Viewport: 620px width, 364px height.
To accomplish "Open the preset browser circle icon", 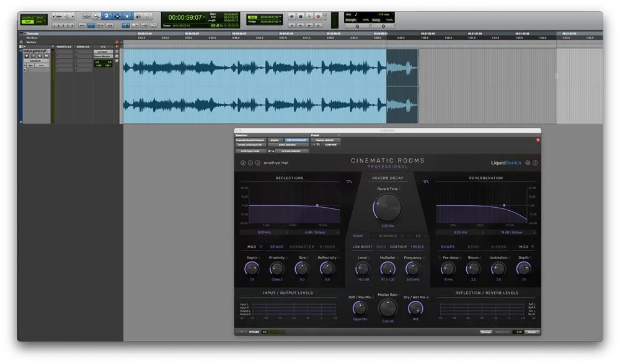I will point(243,162).
